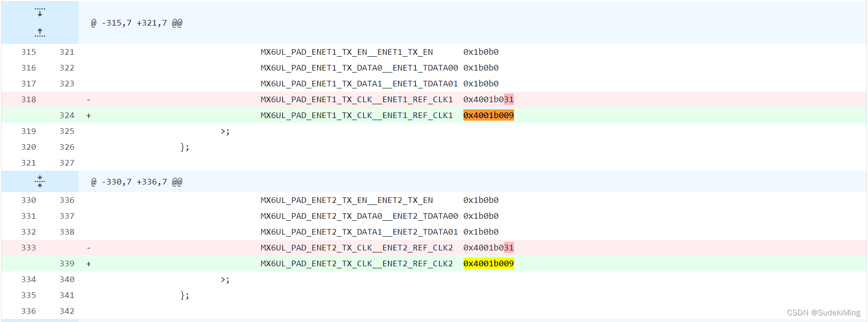Expand lines above the first hunk header
Viewport: 868px width, 322px height.
coord(40,12)
